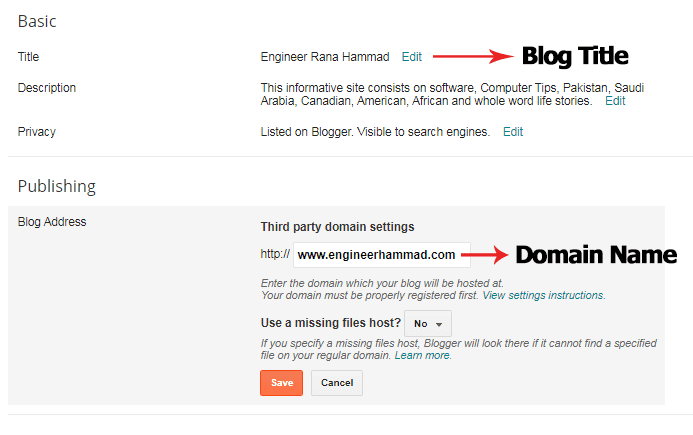Expand the missing files host No dropdown
The image size is (693, 435).
[x=428, y=324]
